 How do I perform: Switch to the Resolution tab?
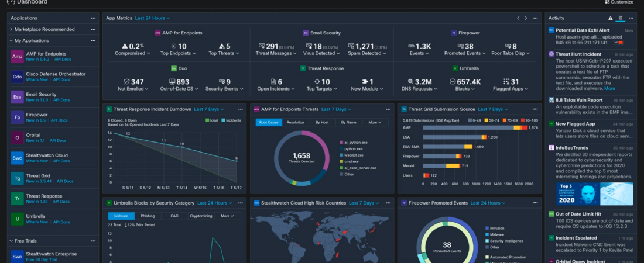pyautogui.click(x=295, y=122)
